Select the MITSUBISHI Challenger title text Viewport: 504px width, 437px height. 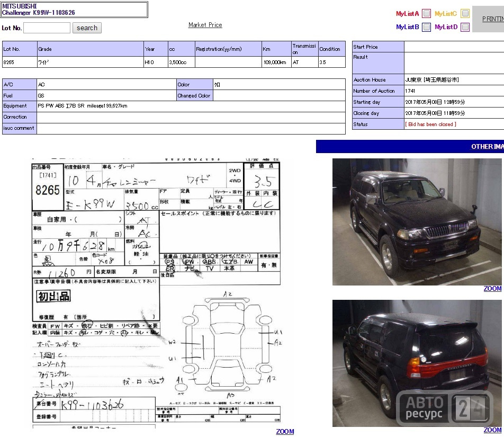[38, 10]
